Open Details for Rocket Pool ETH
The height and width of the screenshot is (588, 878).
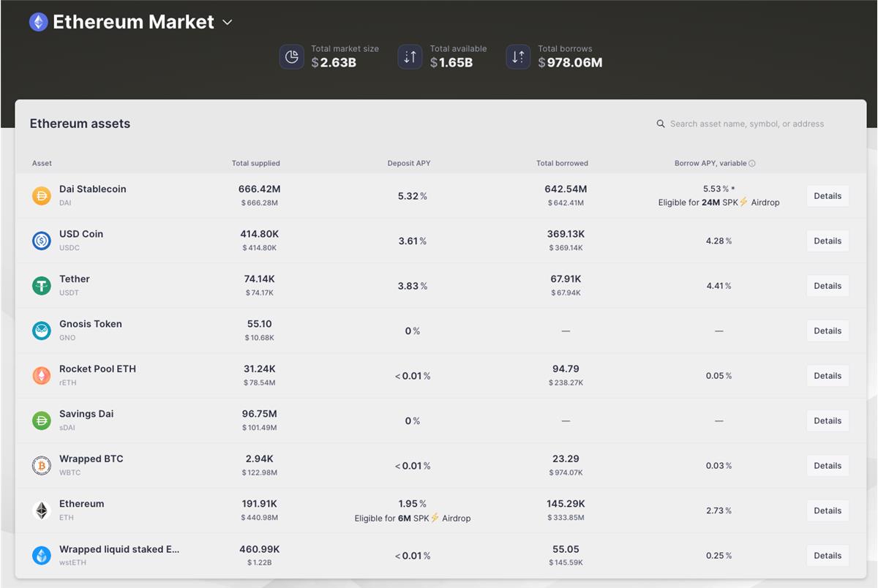[828, 376]
